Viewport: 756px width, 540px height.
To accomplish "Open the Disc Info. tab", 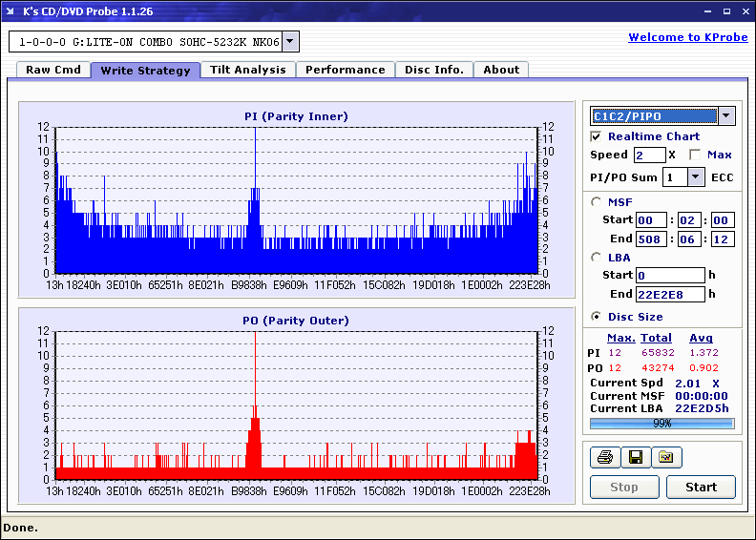I will click(434, 70).
